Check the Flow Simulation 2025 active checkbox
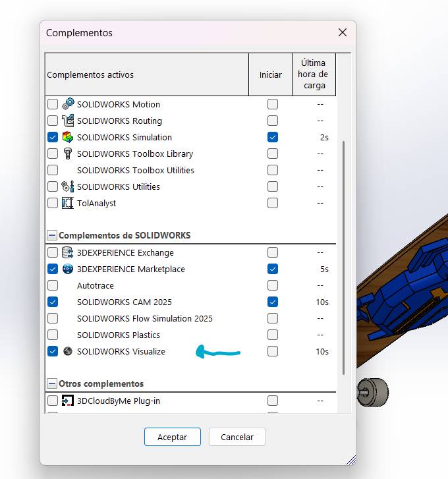 [x=53, y=319]
